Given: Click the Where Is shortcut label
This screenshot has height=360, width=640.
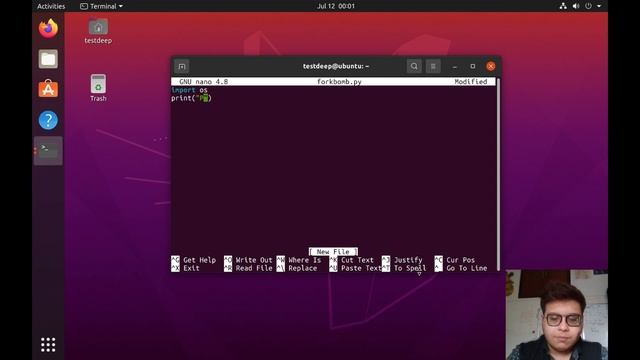Looking at the screenshot, I should pyautogui.click(x=304, y=260).
